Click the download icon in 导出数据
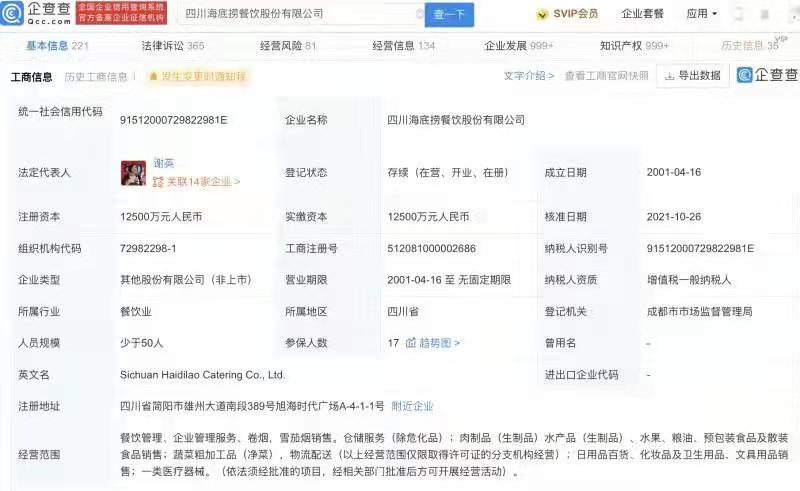 pos(669,77)
